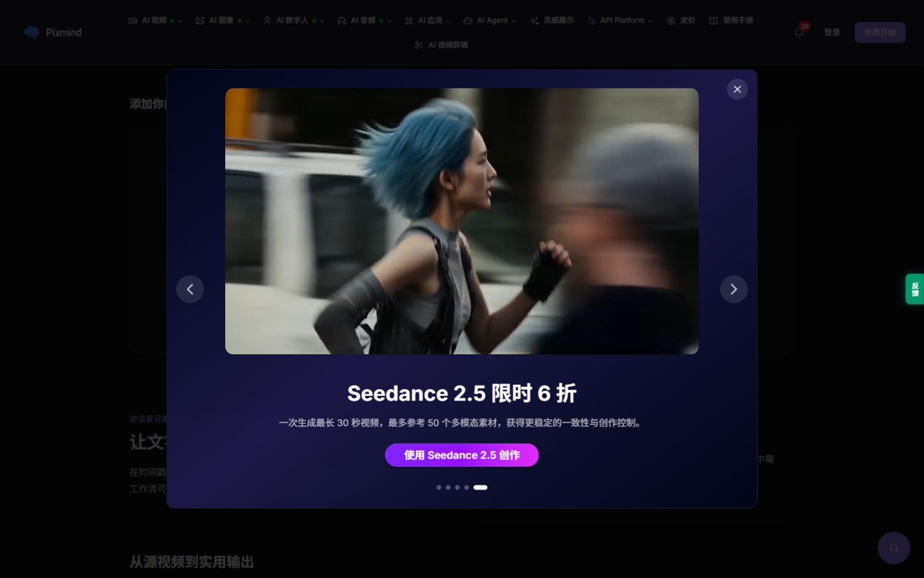Select the third carousel dot

click(x=457, y=487)
